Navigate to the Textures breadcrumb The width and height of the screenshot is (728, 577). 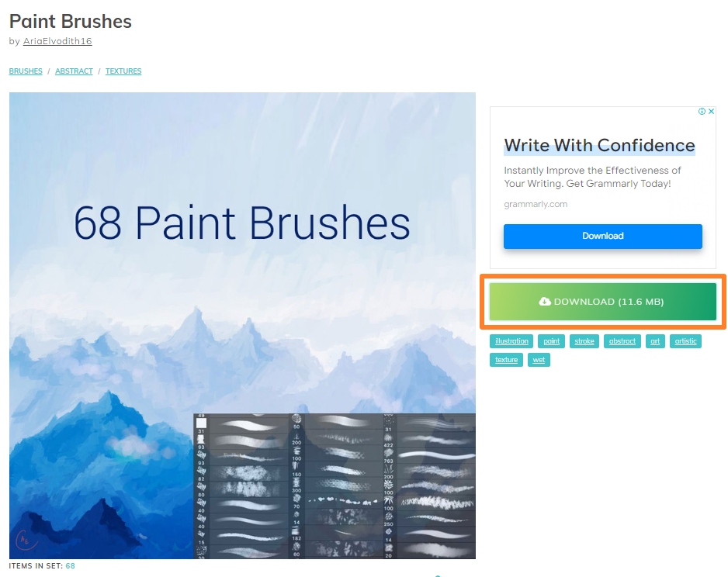(123, 71)
